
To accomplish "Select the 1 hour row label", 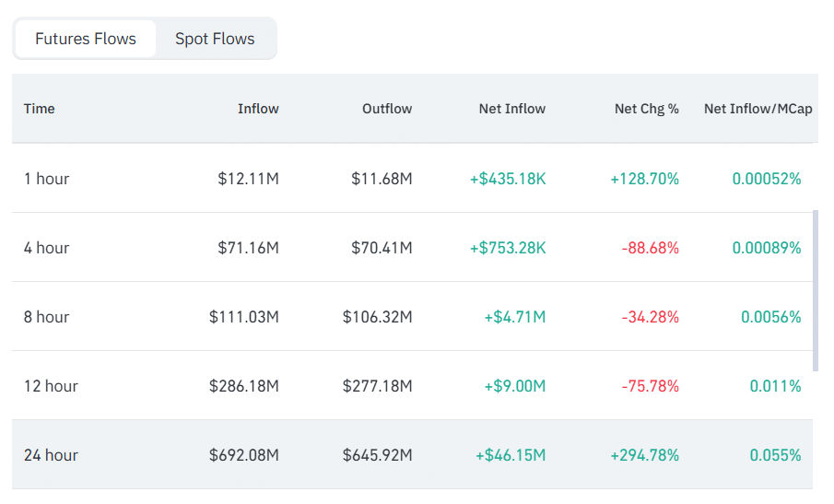I will coord(47,179).
